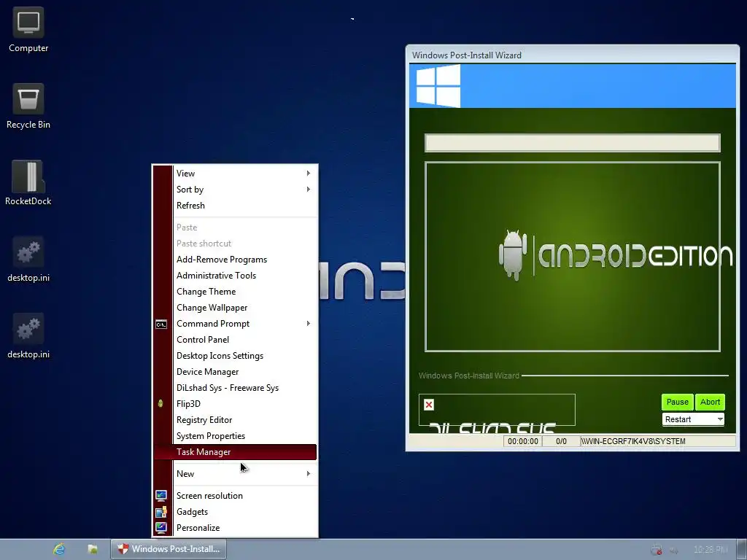Open Control Panel from context menu
This screenshot has width=747, height=560.
pos(236,340)
